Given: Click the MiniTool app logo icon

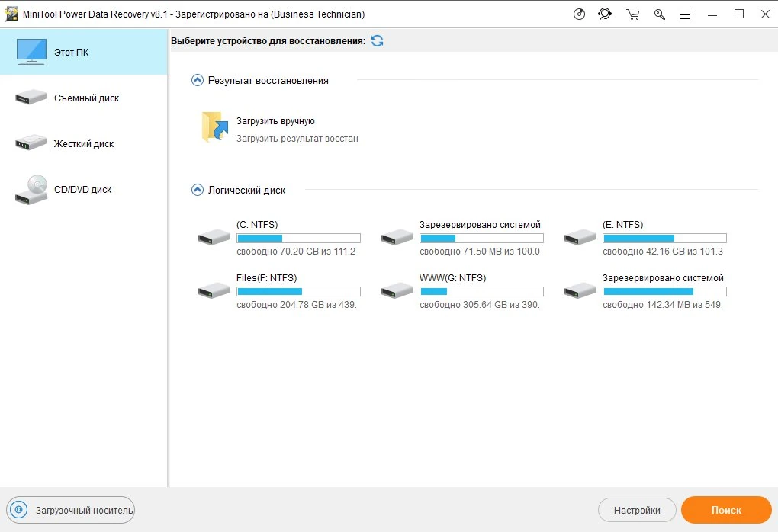Looking at the screenshot, I should (11, 14).
